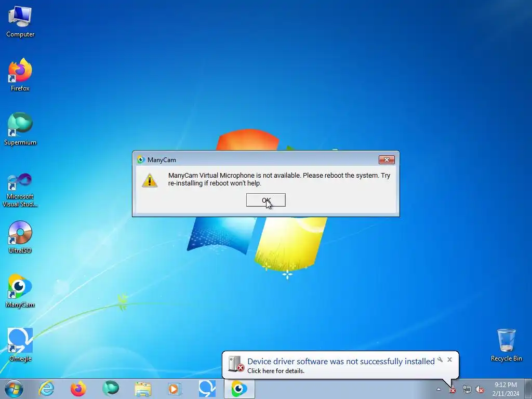Select the Firefox desktop shortcut
The height and width of the screenshot is (399, 532).
[x=20, y=75]
